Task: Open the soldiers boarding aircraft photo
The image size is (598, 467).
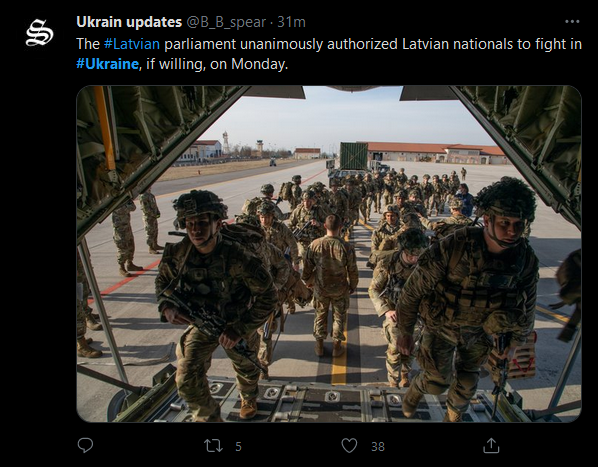Action: [329, 254]
